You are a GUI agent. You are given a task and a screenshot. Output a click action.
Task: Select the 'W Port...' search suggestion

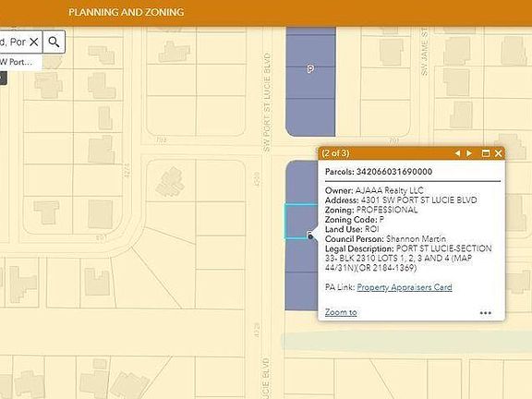[20, 62]
